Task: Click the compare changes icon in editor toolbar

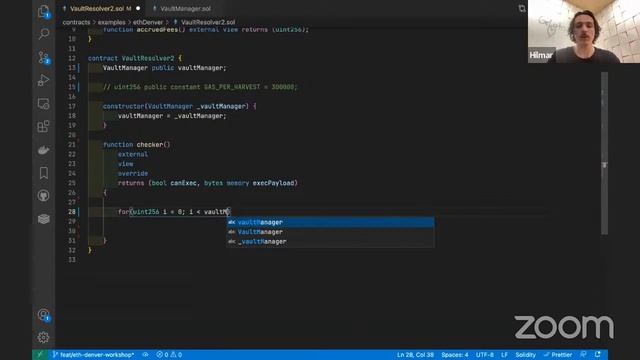Action: (x=522, y=9)
